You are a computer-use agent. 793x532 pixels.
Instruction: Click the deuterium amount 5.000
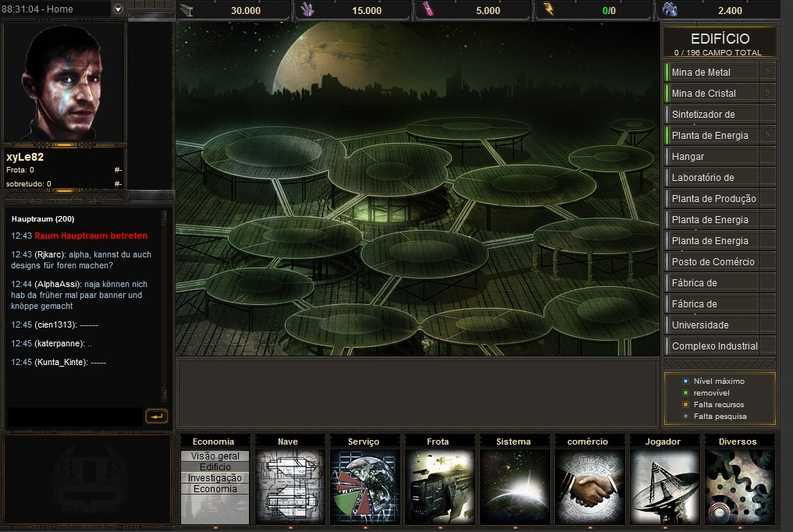(x=488, y=11)
